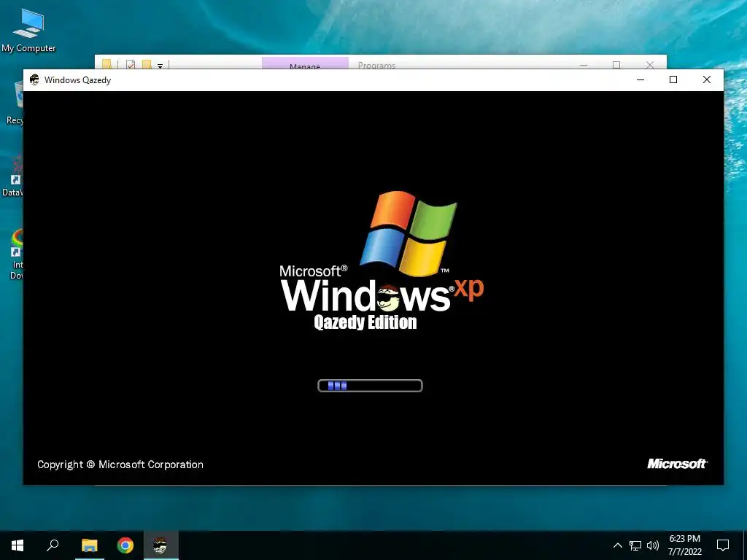Click the Windows XP flag logo

tap(409, 233)
